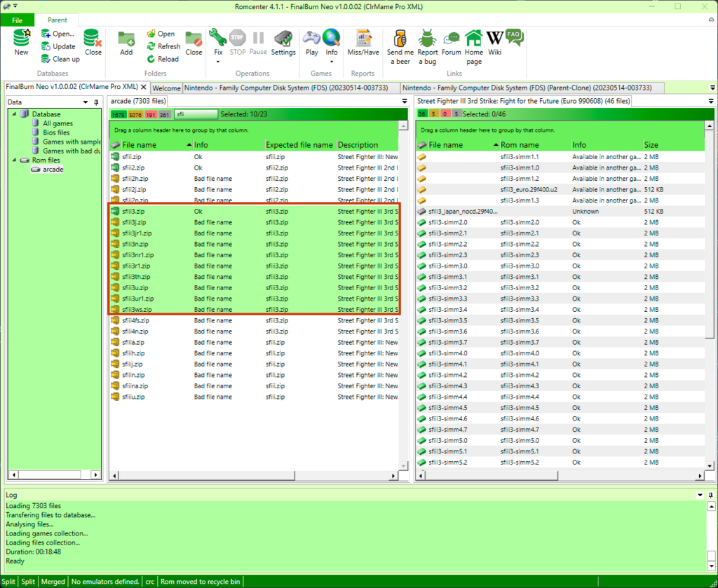Open the Settings operations icon
This screenshot has height=588, width=718.
click(x=283, y=43)
